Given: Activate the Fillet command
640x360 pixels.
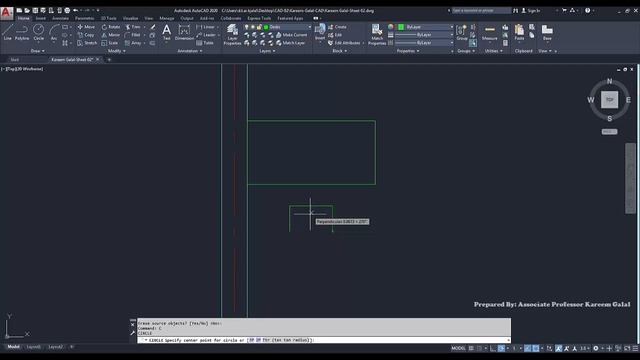Looking at the screenshot, I should 133,35.
